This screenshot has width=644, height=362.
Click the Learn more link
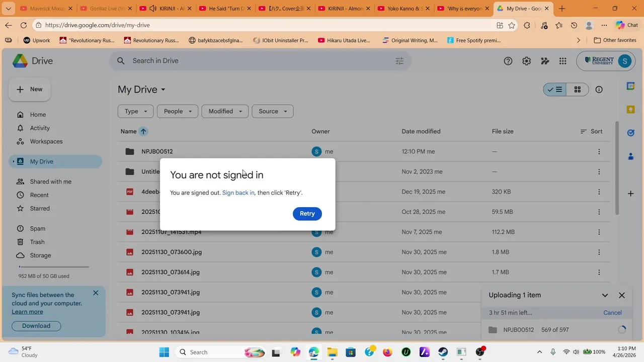[27, 312]
